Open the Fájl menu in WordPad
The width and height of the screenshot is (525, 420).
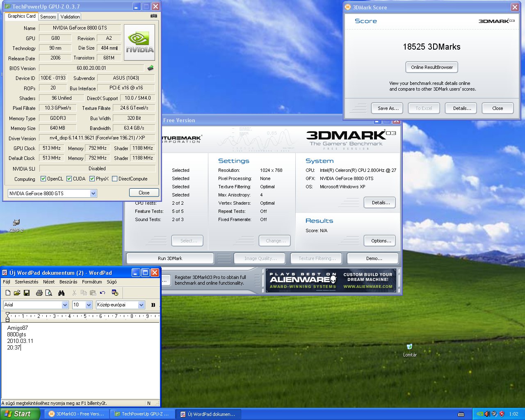tap(7, 282)
